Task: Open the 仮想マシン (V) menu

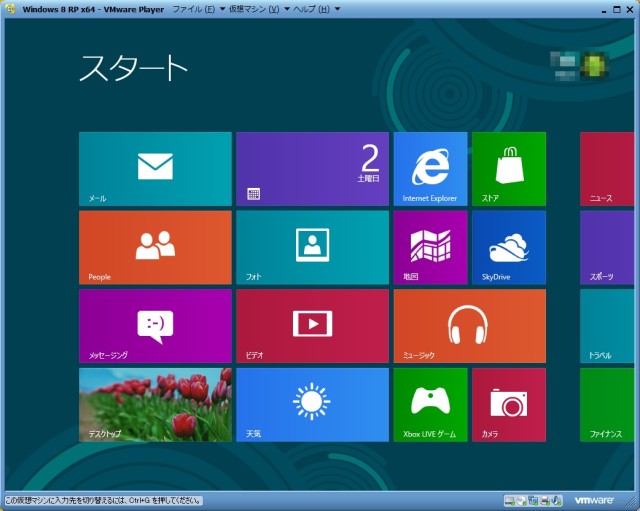Action: tap(254, 9)
